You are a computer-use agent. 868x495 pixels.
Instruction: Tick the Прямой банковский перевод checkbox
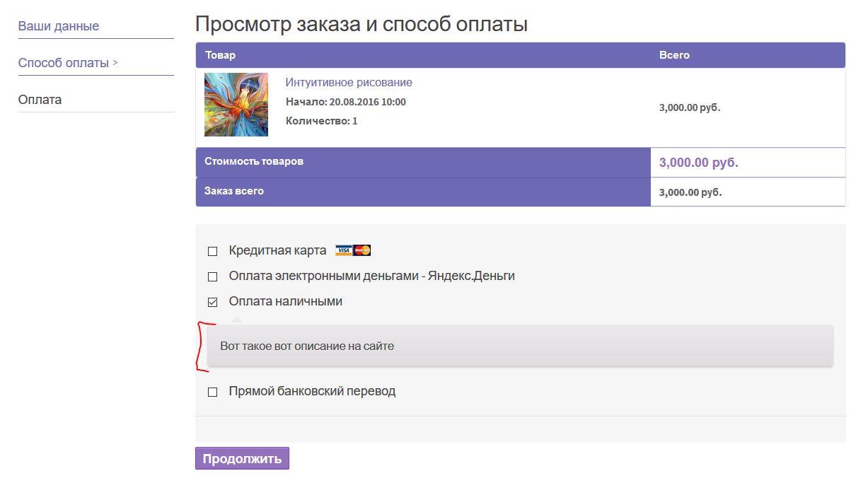(x=212, y=392)
